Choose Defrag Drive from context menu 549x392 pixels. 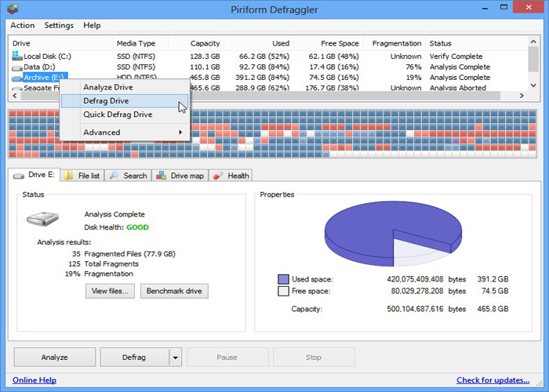click(x=125, y=101)
